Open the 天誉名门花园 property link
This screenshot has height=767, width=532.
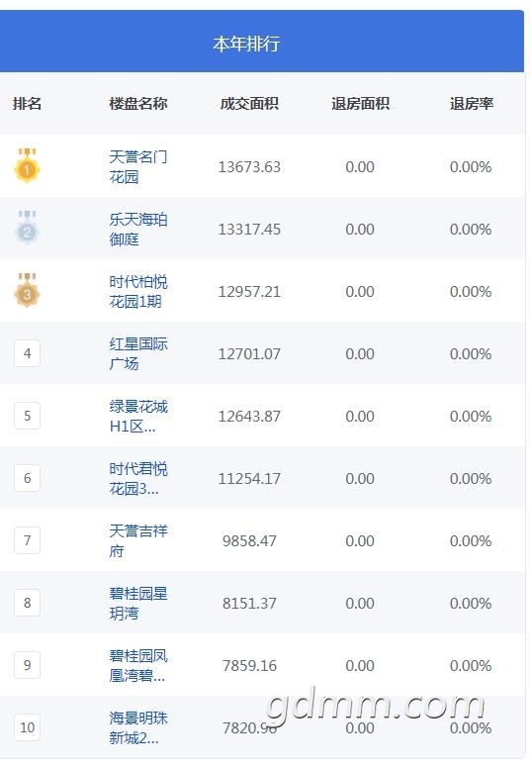138,167
